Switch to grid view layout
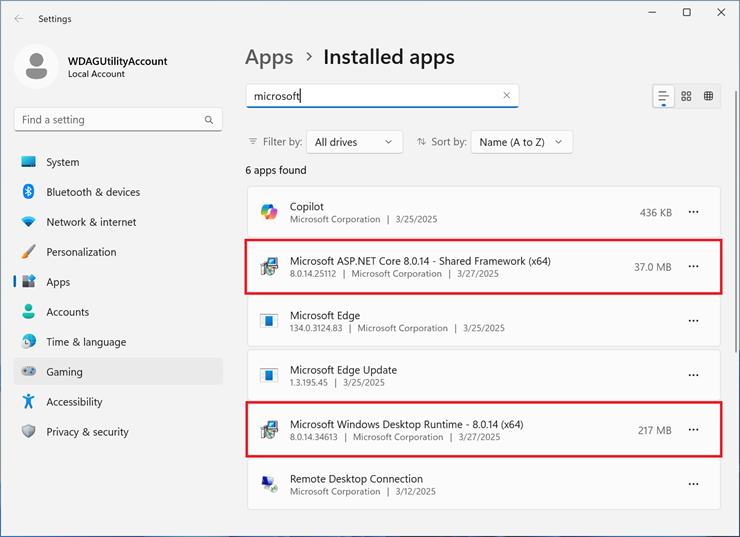 (x=686, y=96)
